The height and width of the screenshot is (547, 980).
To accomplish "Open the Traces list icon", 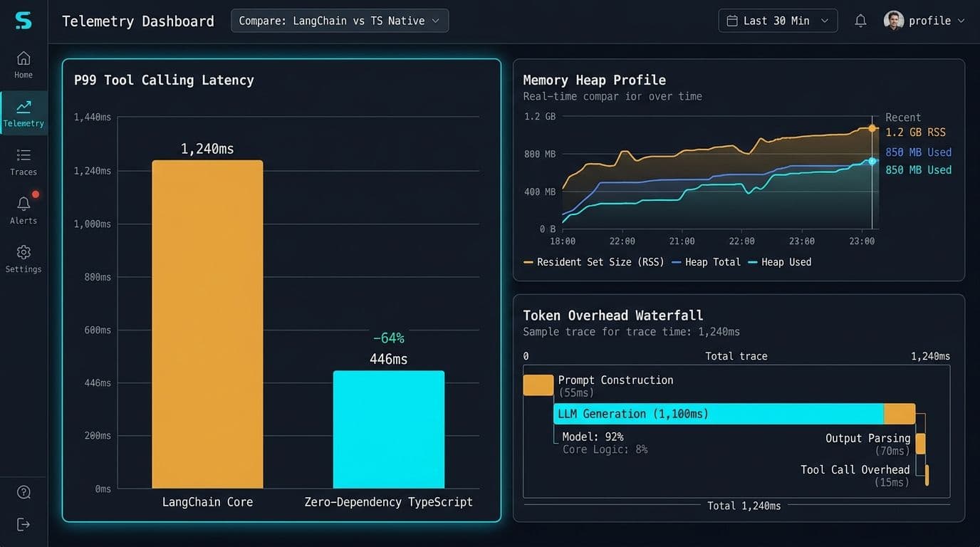I will (x=24, y=155).
